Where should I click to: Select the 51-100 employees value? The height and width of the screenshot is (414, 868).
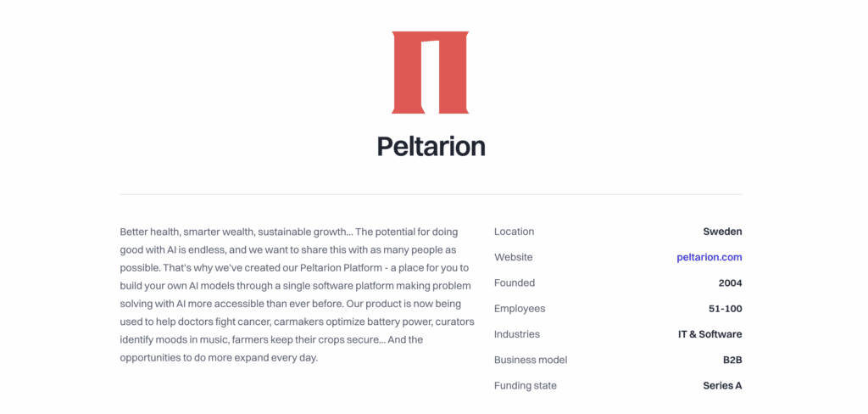(x=725, y=309)
